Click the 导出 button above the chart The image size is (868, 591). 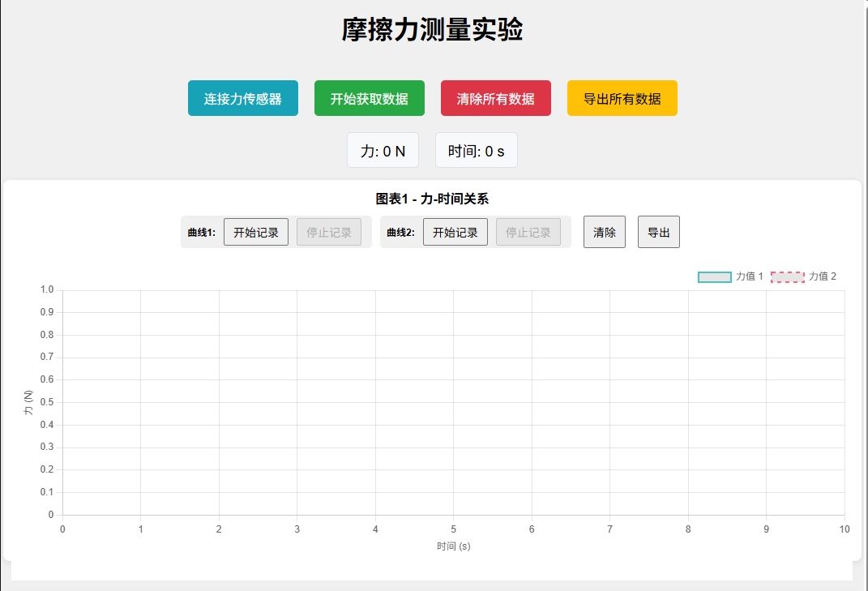(658, 231)
